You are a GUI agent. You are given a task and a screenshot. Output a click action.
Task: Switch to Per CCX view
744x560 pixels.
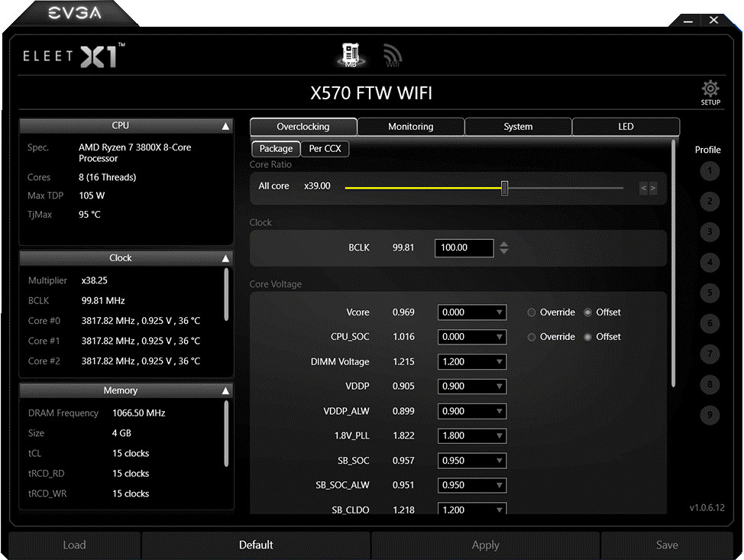click(325, 149)
